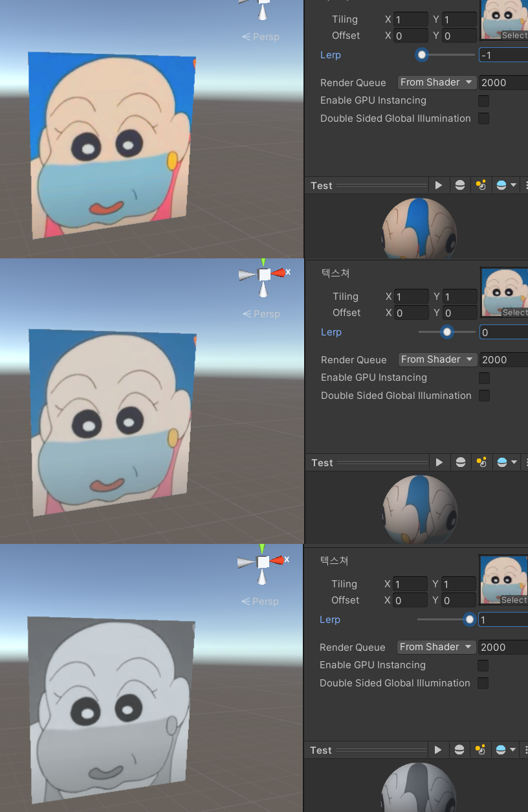The width and height of the screenshot is (528, 812).
Task: Click the blue Lerp label beside value 1
Action: point(330,620)
